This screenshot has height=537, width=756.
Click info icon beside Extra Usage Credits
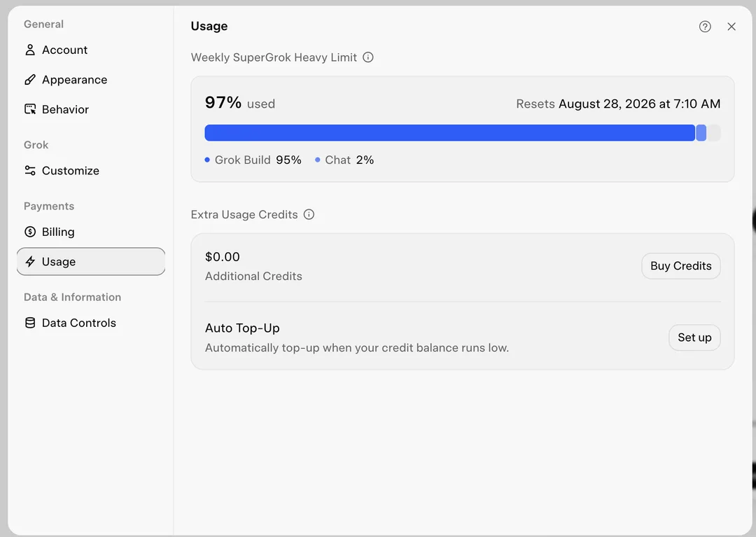click(309, 214)
